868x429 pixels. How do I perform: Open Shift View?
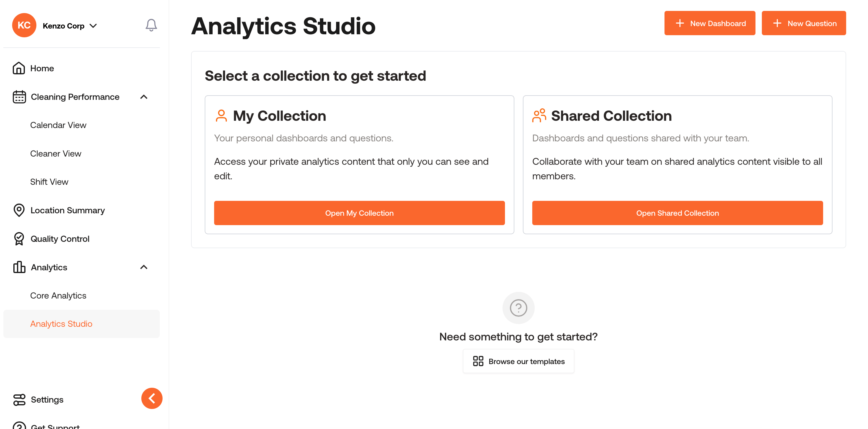click(x=49, y=182)
